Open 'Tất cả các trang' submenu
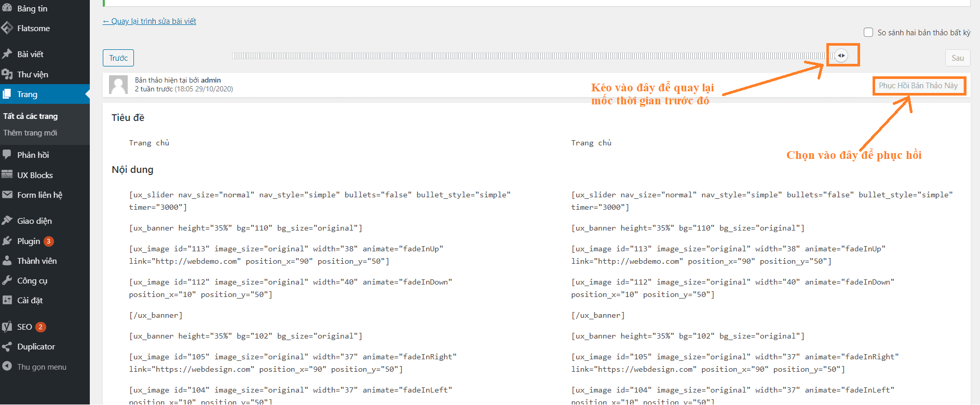 31,116
